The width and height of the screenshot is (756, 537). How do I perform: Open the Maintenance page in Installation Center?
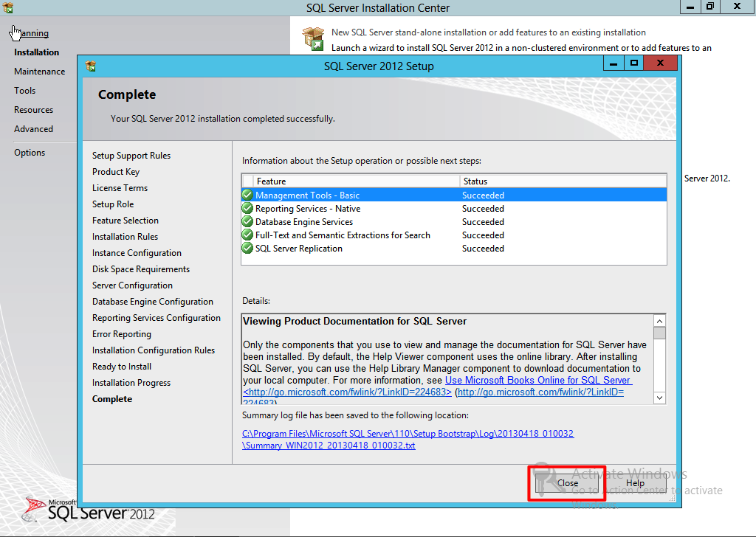coord(40,72)
